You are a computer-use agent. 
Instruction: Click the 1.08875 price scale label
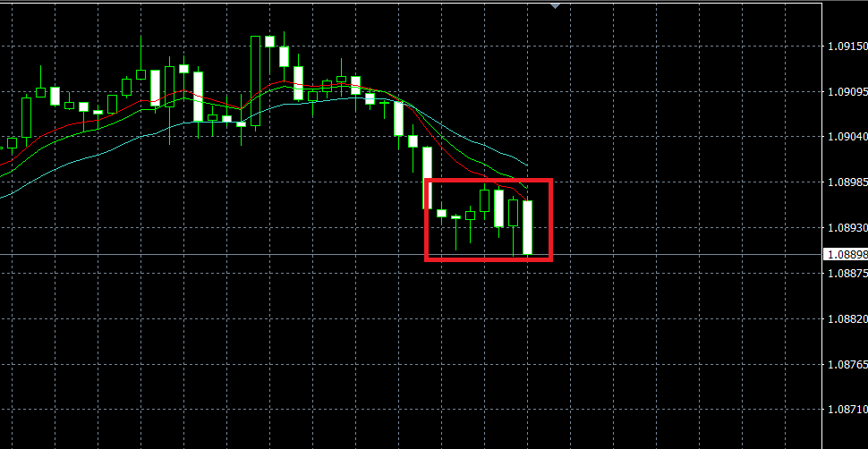pos(847,273)
